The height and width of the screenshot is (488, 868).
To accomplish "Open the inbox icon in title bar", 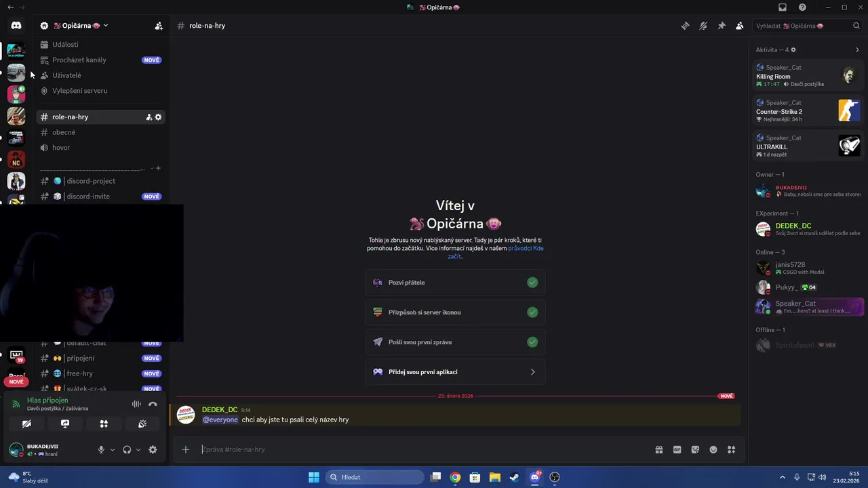I will click(783, 7).
